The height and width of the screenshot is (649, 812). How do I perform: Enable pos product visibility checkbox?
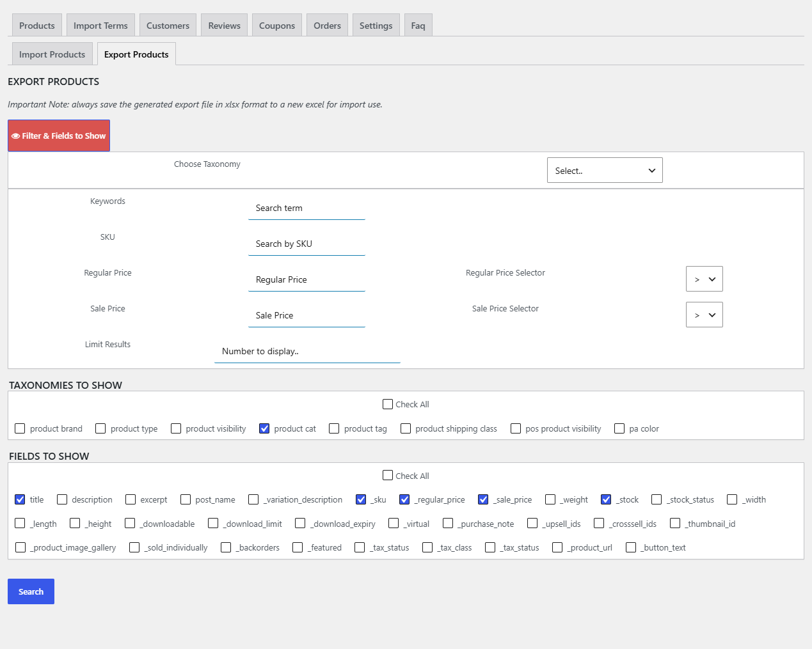coord(516,428)
